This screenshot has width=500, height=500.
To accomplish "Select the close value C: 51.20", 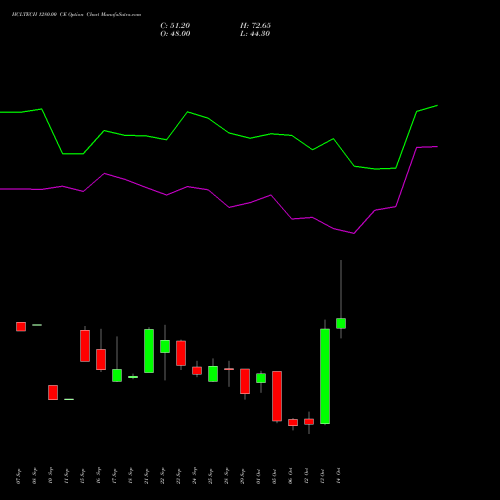I will pyautogui.click(x=175, y=26).
